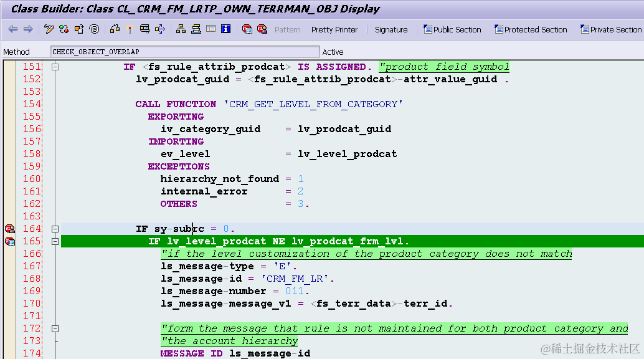Click 'ev_level' parameter text
The width and height of the screenshot is (644, 359).
[185, 154]
